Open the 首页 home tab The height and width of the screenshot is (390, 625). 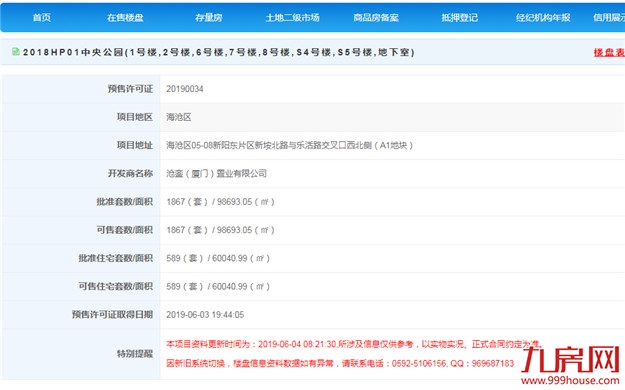(x=41, y=18)
